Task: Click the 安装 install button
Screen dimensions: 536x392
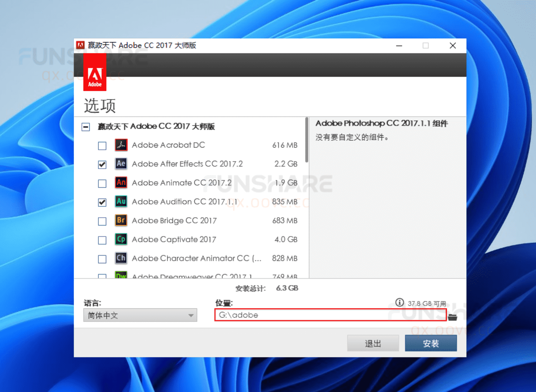Action: [431, 343]
